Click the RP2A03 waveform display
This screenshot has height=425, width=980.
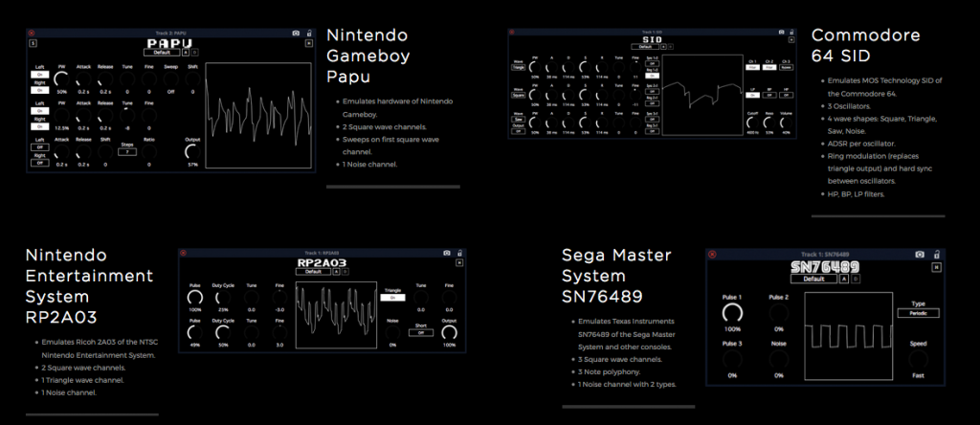(x=336, y=315)
